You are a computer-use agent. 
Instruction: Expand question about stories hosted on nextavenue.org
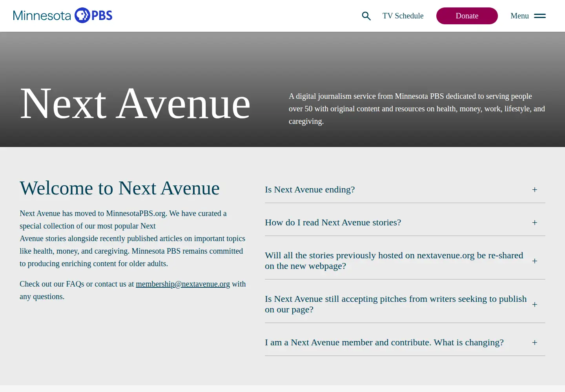pyautogui.click(x=405, y=261)
